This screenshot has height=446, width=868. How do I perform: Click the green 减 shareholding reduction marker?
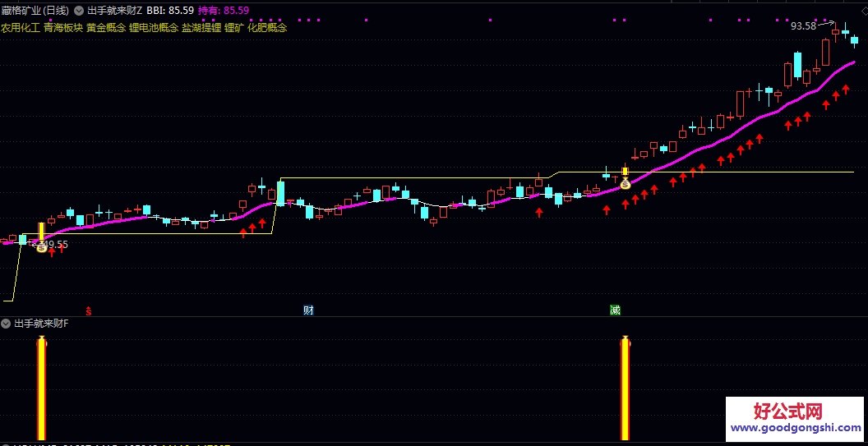click(x=615, y=310)
